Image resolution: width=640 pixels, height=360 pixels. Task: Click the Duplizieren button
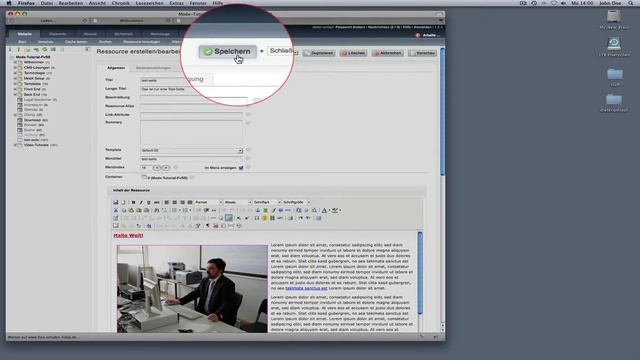[x=319, y=53]
